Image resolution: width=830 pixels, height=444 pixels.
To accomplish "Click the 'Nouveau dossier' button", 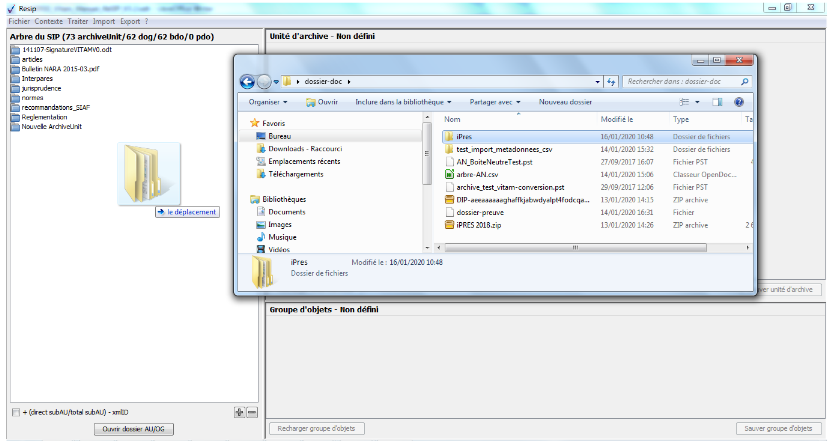I will click(x=566, y=102).
